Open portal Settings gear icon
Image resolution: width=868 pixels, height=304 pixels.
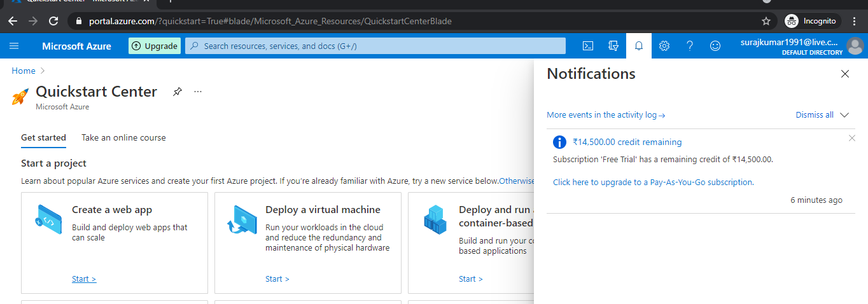(664, 46)
